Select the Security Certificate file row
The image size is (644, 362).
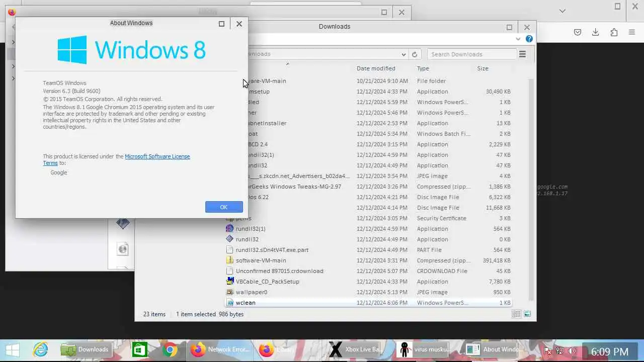pos(368,218)
